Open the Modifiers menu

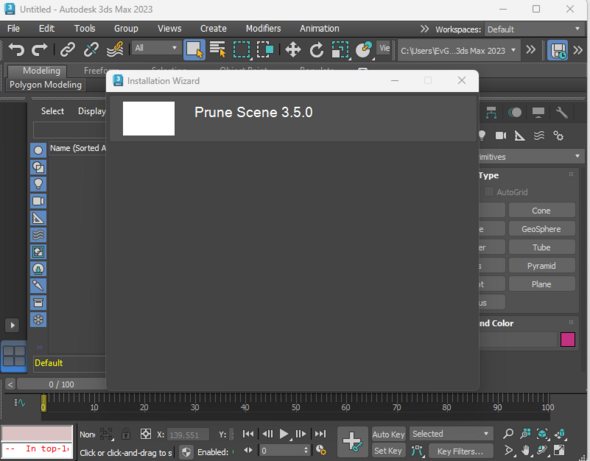263,29
